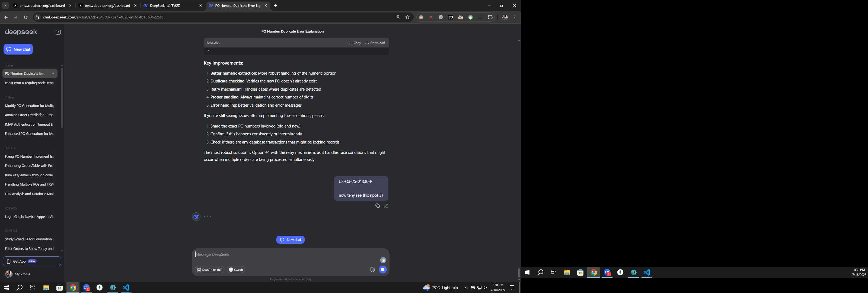Open File Explorer on the right monitor taskbar
This screenshot has height=293, width=868.
(x=567, y=272)
